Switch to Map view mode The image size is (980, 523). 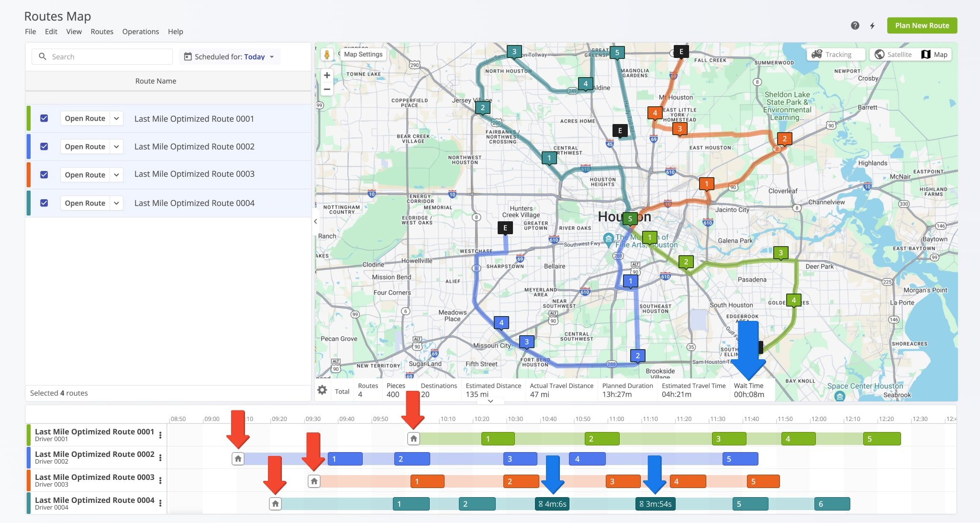[935, 54]
